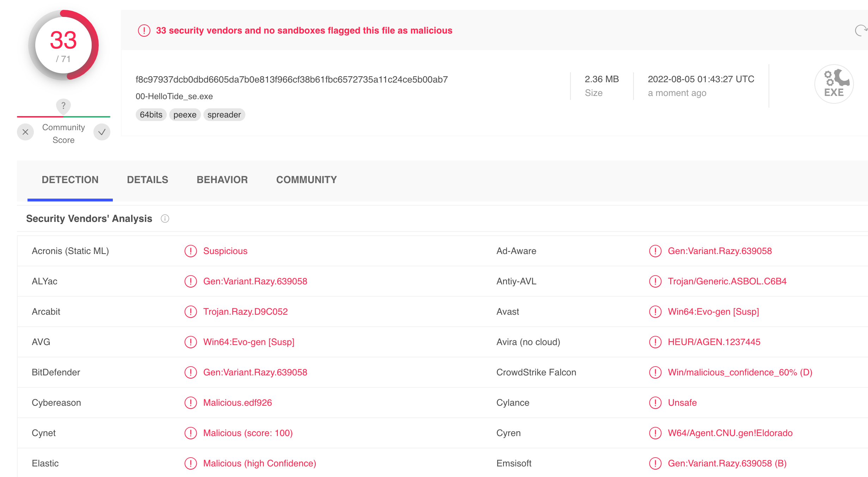
Task: Click the EXE file type icon
Action: pos(834,84)
